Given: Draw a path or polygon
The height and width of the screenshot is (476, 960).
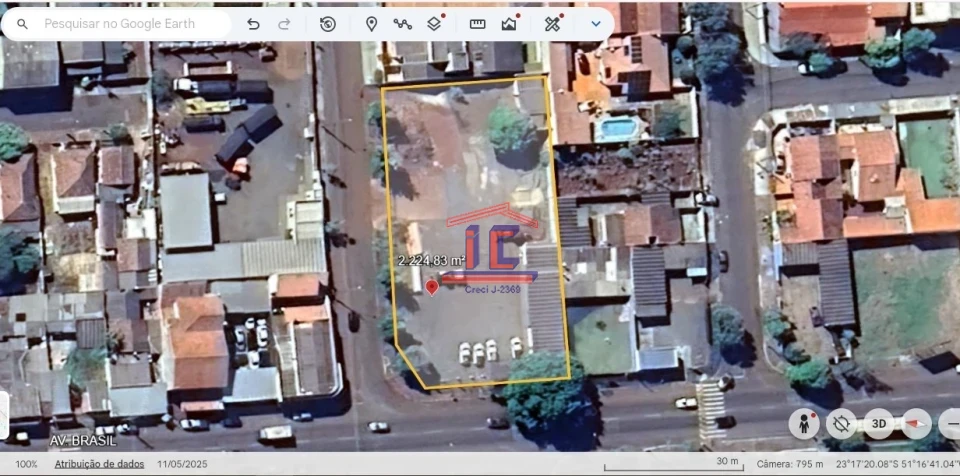Looking at the screenshot, I should (402, 23).
